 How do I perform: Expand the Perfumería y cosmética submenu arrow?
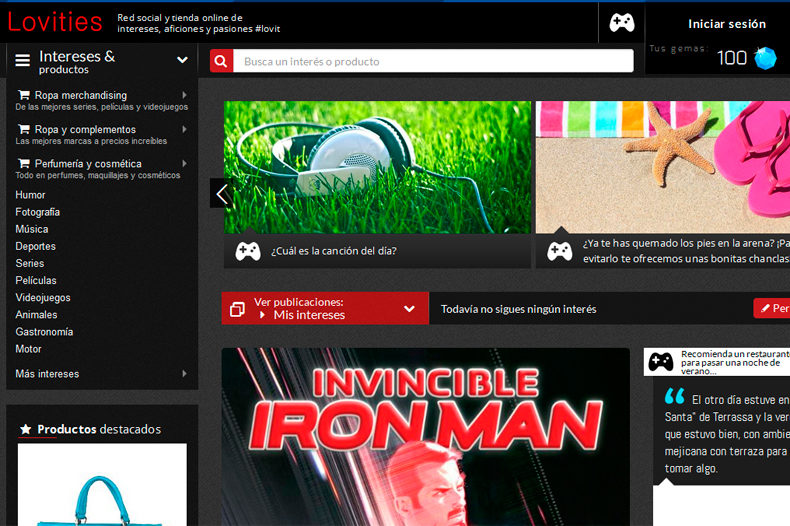[184, 163]
